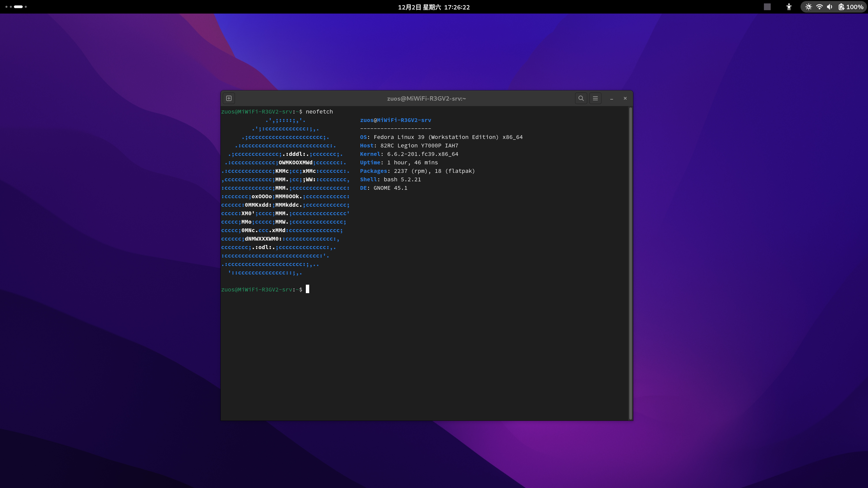868x488 pixels.
Task: Click the Packages line 2237 (rpm)
Action: 417,171
